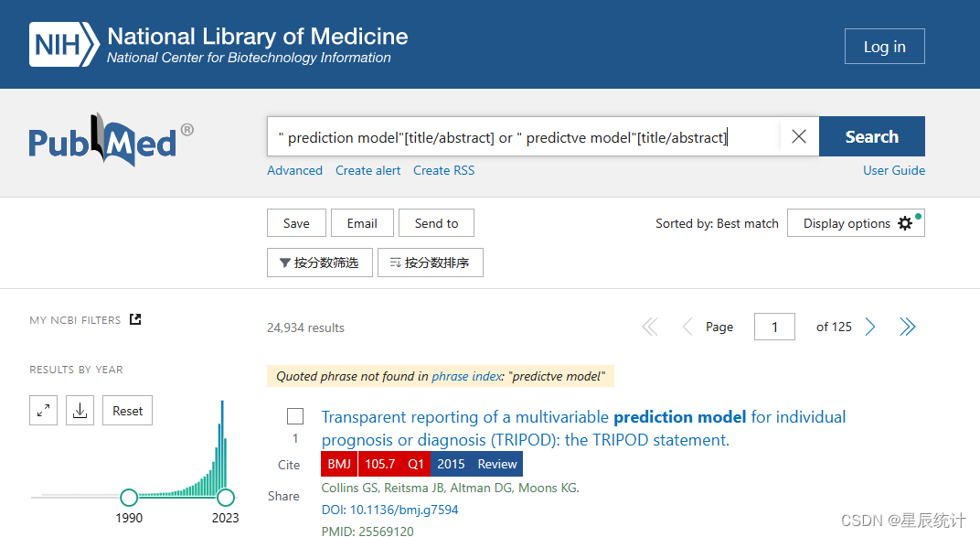Click the page number input field
Image resolution: width=980 pixels, height=537 pixels.
(x=775, y=328)
